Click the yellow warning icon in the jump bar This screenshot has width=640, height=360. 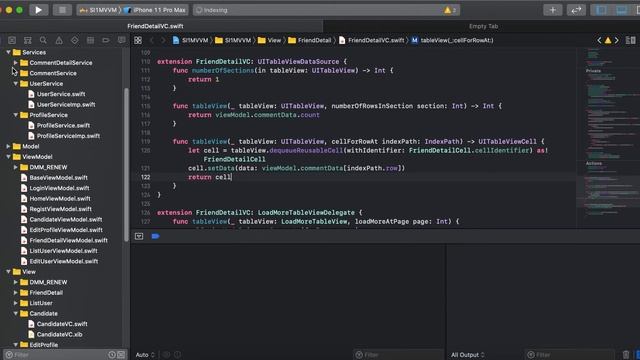[x=608, y=40]
